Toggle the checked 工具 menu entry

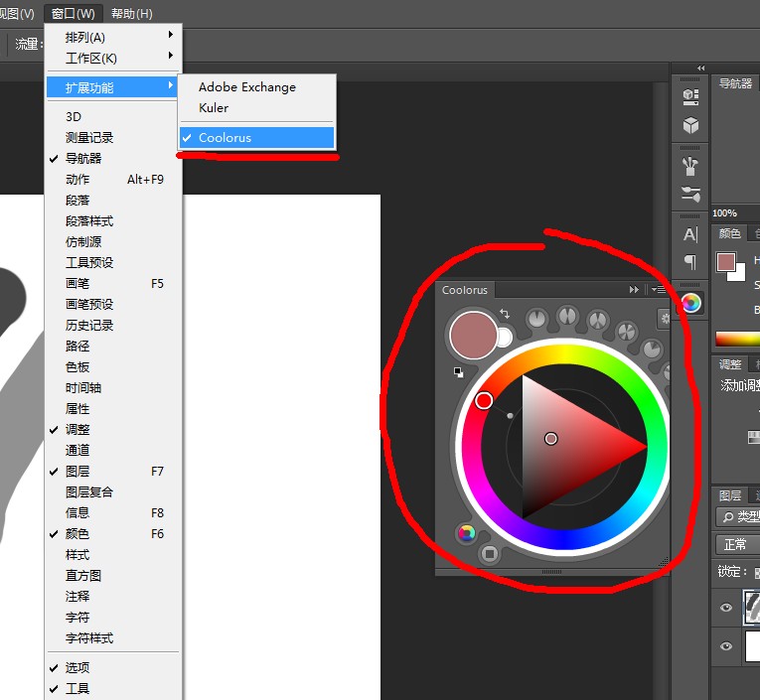click(113, 688)
